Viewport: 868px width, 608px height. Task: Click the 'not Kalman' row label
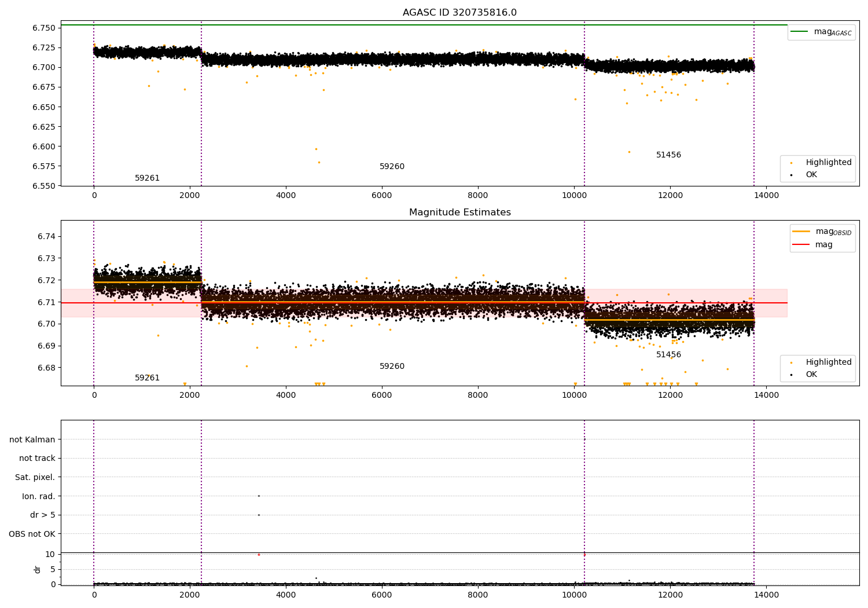32,440
